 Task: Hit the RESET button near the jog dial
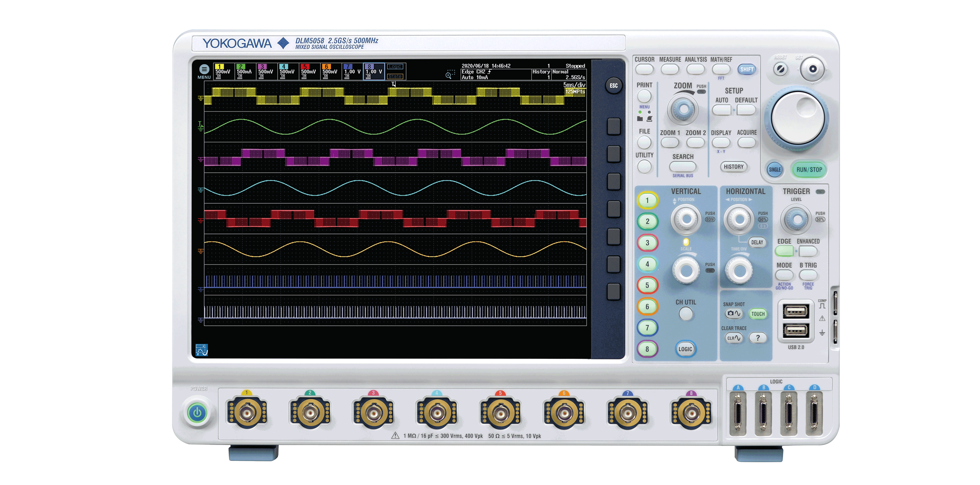pos(780,69)
